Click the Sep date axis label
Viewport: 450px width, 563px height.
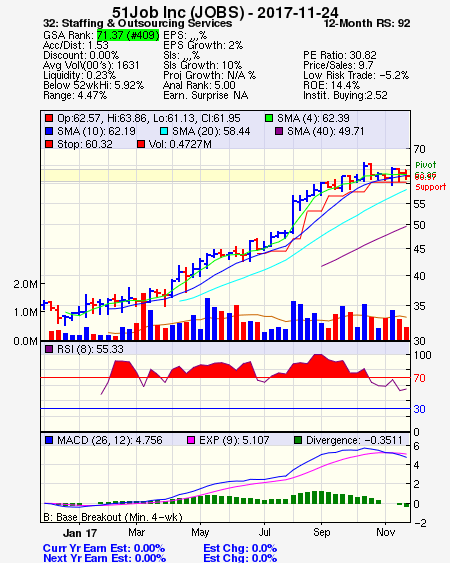pos(321,532)
